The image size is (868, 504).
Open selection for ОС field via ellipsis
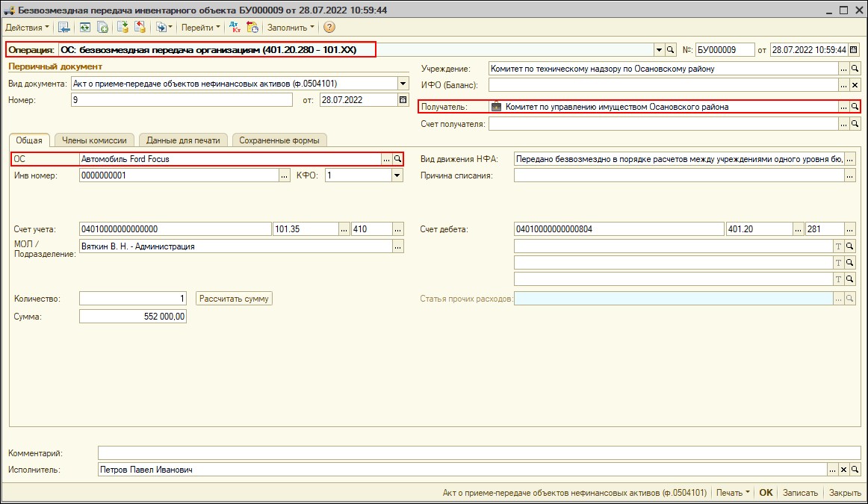coord(386,159)
